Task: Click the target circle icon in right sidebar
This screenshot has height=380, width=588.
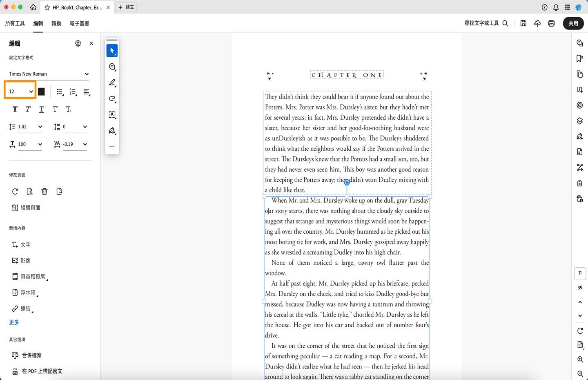Action: pos(579,105)
